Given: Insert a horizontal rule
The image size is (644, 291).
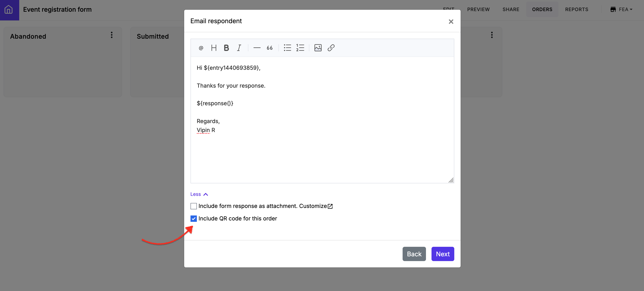Looking at the screenshot, I should (x=257, y=48).
